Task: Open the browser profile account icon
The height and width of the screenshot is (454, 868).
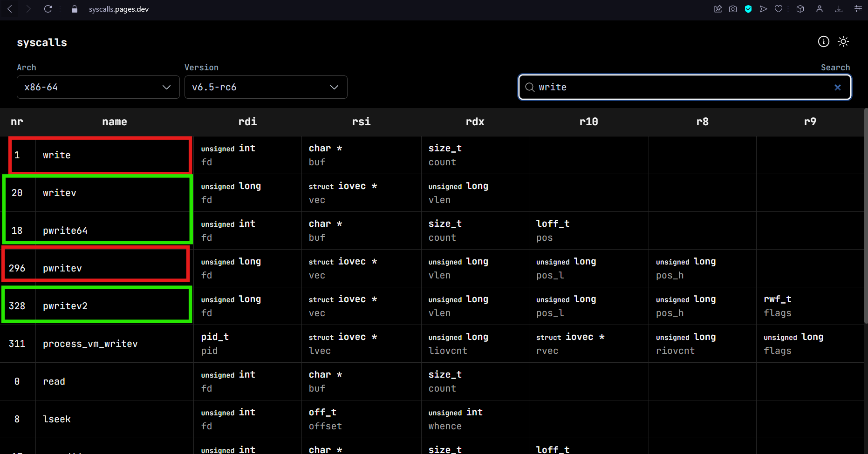Action: tap(820, 9)
